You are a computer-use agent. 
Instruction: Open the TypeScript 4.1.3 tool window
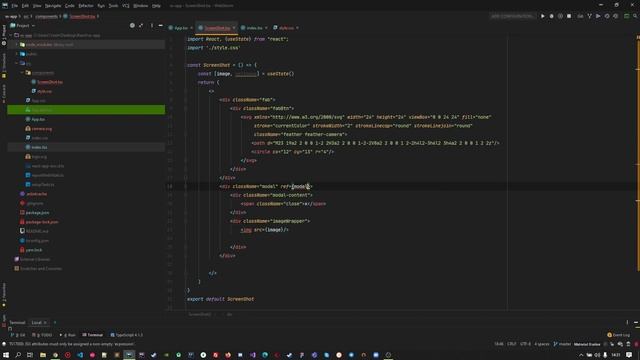point(127,335)
